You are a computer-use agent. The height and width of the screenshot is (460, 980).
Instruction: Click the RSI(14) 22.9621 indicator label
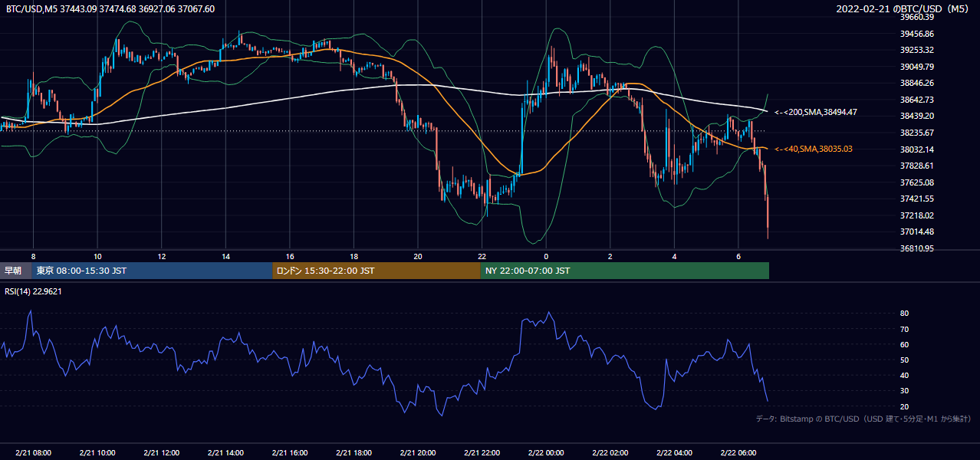(x=33, y=291)
